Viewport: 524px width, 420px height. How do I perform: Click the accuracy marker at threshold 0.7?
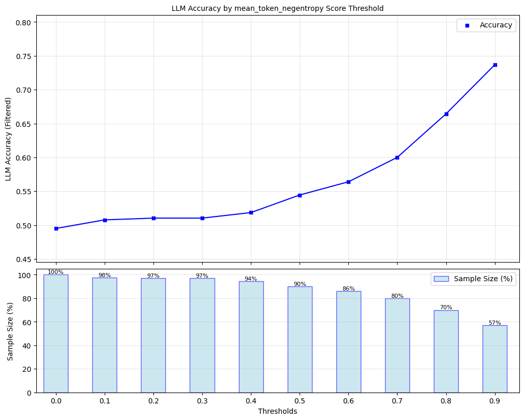coord(397,157)
